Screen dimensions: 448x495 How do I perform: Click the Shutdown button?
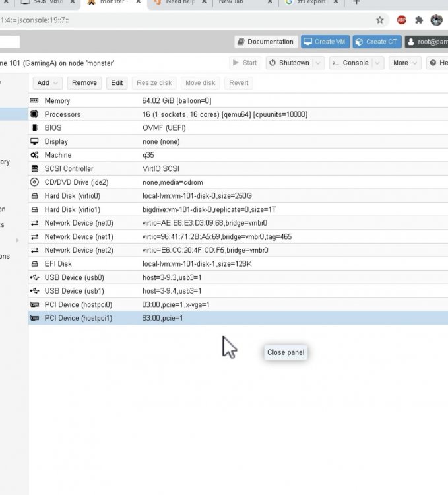[290, 63]
